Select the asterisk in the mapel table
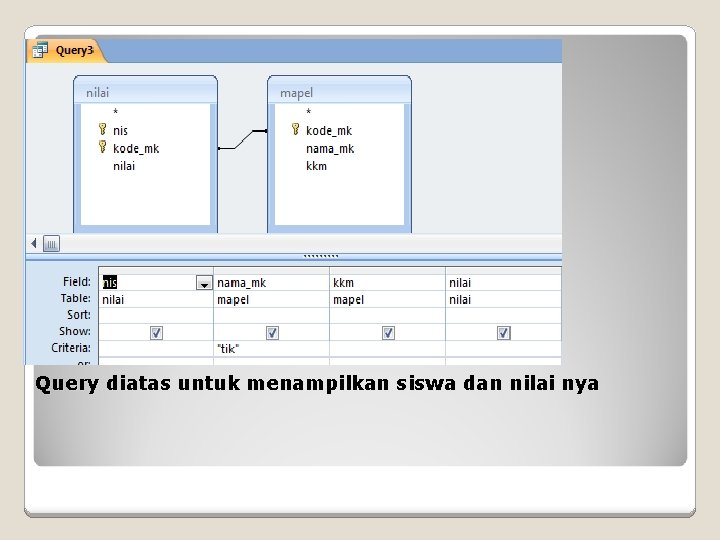This screenshot has height=540, width=720. tap(309, 112)
